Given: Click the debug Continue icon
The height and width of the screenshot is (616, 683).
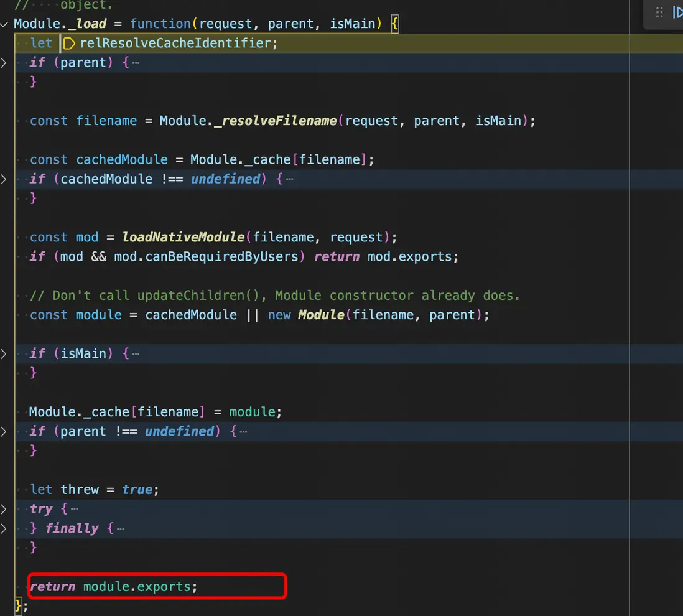Looking at the screenshot, I should pos(677,12).
